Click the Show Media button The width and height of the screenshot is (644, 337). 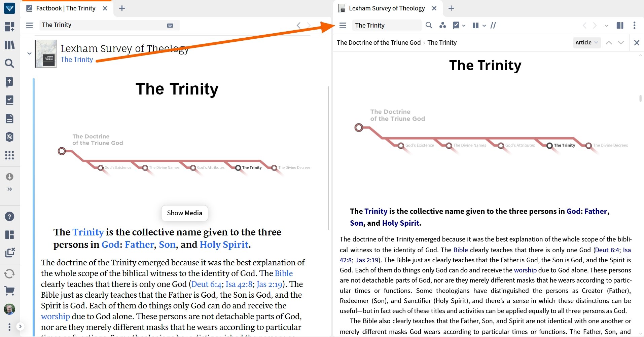pos(185,213)
